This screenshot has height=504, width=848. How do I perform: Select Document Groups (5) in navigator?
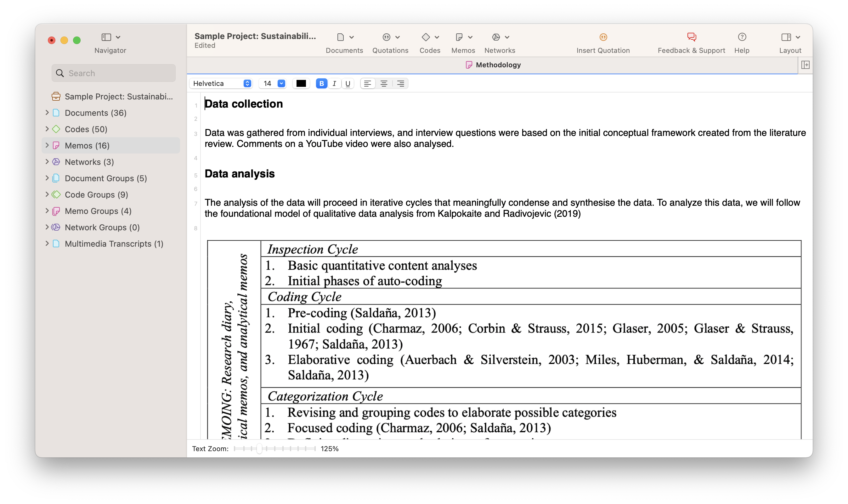[x=106, y=178]
